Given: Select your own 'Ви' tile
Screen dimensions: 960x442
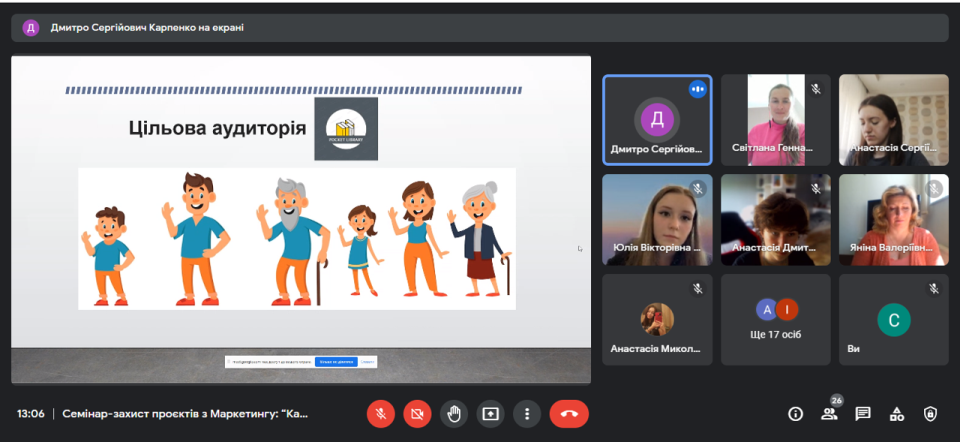Looking at the screenshot, I should 894,320.
